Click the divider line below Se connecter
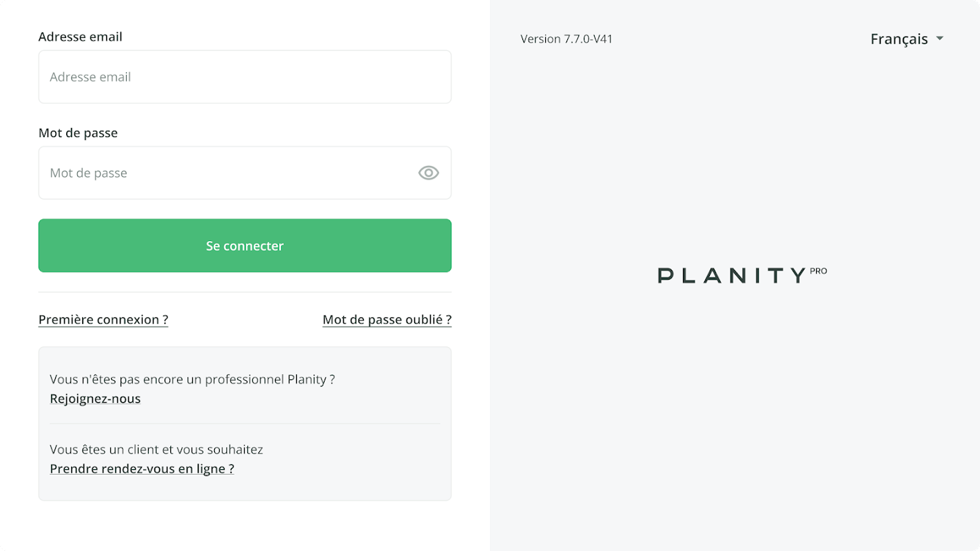980x551 pixels. point(245,292)
